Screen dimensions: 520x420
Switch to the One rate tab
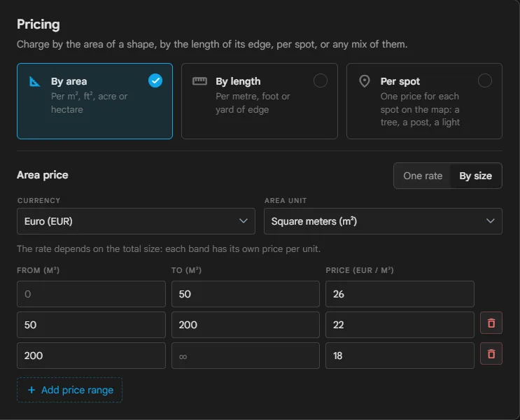point(423,176)
